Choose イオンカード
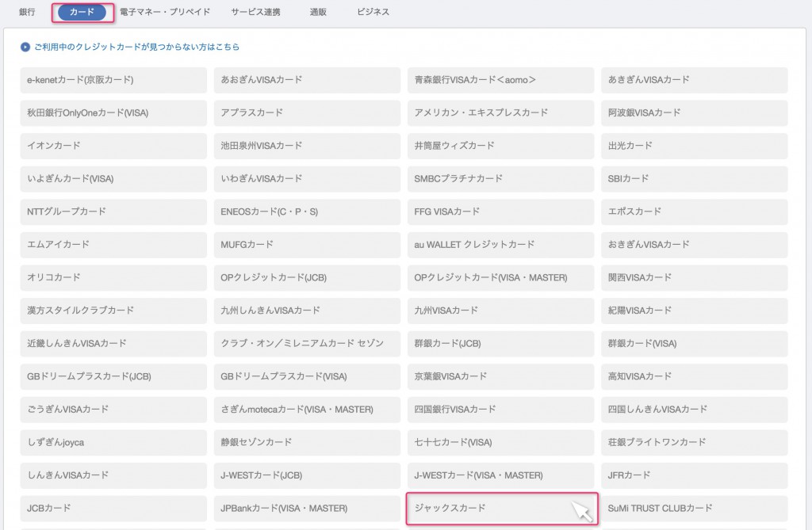Image resolution: width=812 pixels, height=530 pixels. (x=113, y=146)
